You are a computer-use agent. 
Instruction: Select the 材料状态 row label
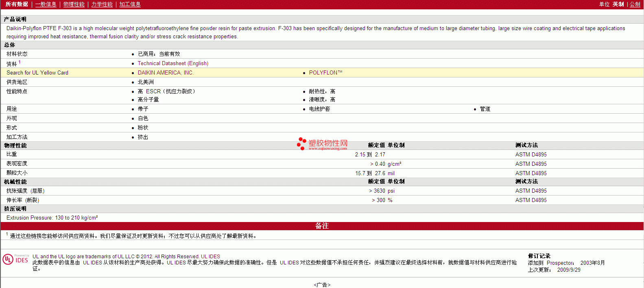(x=17, y=54)
